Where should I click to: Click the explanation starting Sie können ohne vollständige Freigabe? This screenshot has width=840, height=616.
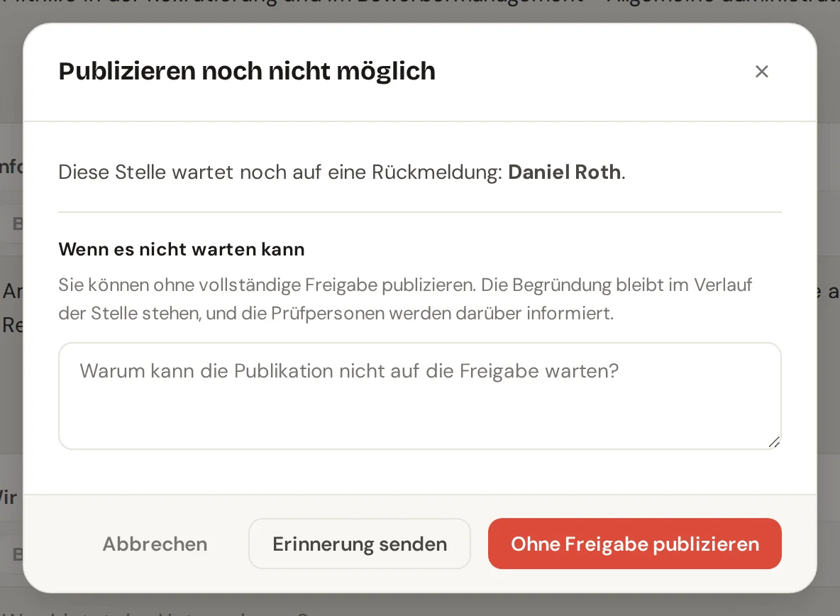405,299
